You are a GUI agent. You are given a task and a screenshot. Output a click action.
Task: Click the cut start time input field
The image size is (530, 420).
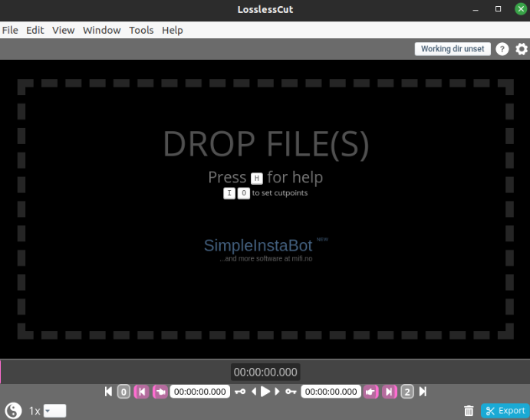(x=199, y=392)
